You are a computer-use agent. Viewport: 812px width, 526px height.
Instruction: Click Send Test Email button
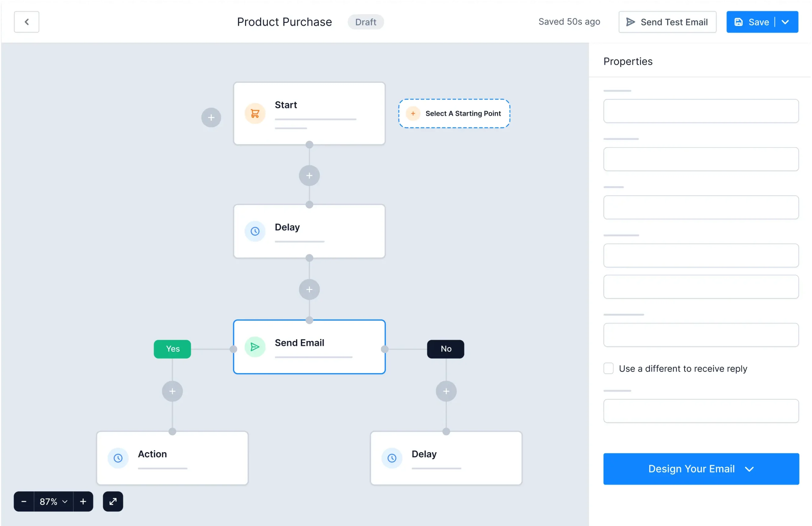tap(667, 22)
